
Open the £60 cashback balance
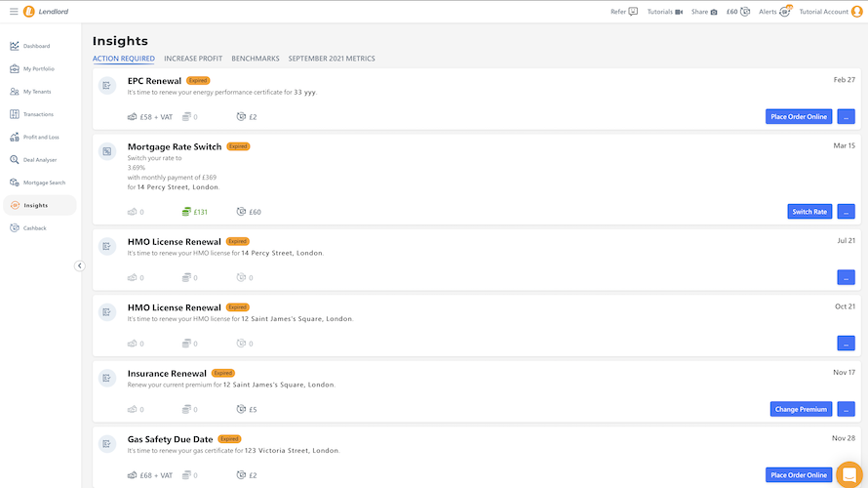pyautogui.click(x=738, y=12)
